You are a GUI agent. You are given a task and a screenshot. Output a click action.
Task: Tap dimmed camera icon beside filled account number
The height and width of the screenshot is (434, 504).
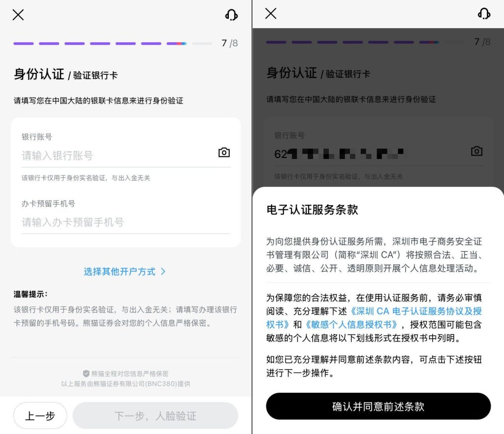coord(476,151)
